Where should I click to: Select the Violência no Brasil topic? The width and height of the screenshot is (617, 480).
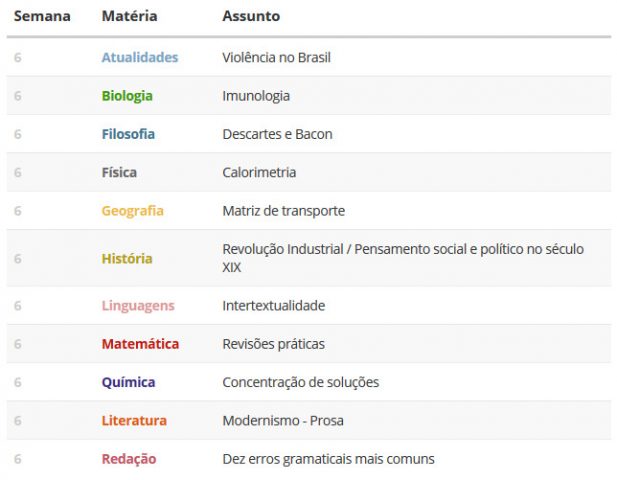point(276,57)
